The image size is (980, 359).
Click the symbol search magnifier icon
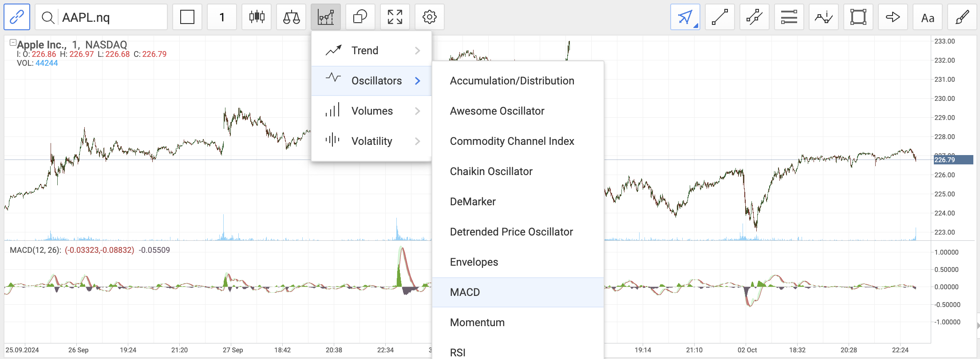[48, 17]
